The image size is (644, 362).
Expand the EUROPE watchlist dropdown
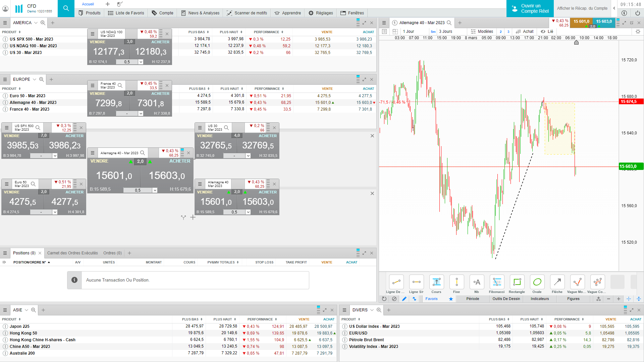click(x=34, y=79)
